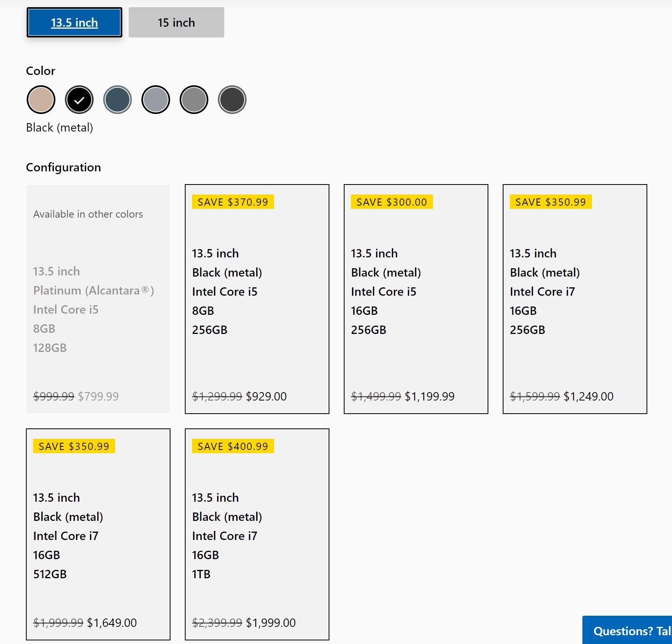Select Platinum Alcantara i5 8GB 128GB configuration

point(98,299)
